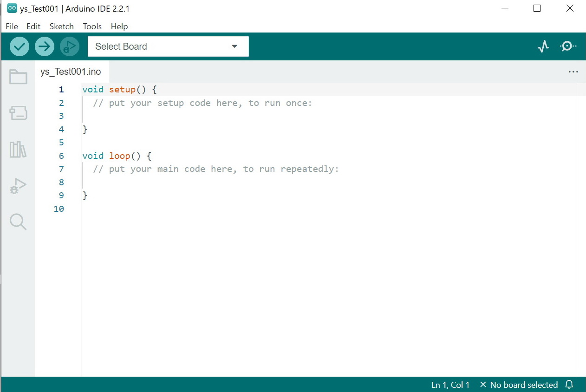Viewport: 586px width, 392px height.
Task: Click line number 1 in gutter
Action: click(61, 90)
